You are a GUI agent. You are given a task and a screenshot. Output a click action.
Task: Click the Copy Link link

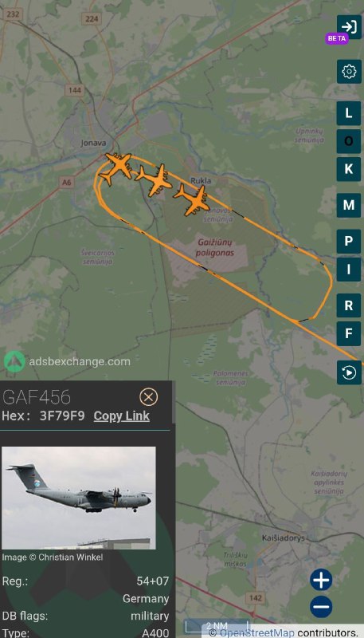(122, 415)
